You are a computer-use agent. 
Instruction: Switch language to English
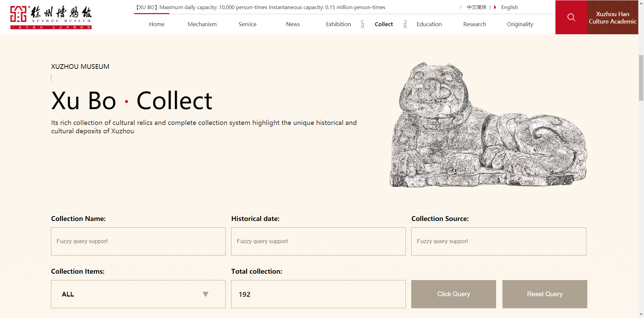click(509, 7)
